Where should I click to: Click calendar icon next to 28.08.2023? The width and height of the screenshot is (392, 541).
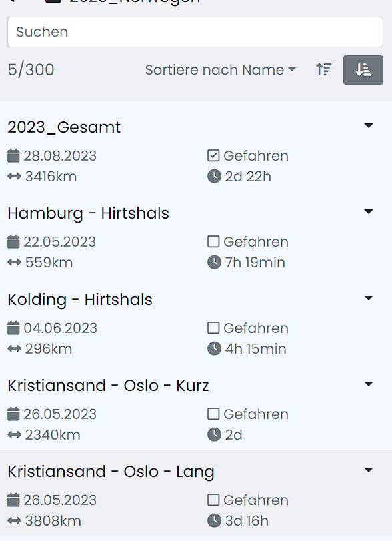coord(13,155)
